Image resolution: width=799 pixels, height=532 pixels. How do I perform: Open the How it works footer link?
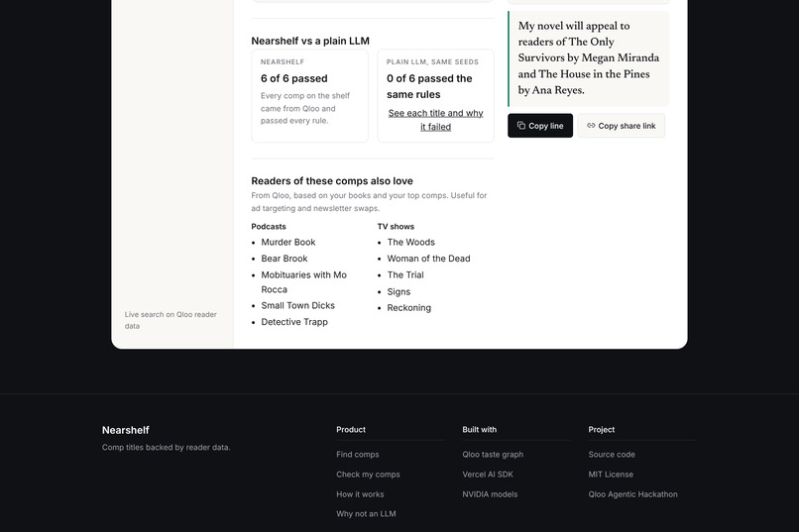[360, 493]
